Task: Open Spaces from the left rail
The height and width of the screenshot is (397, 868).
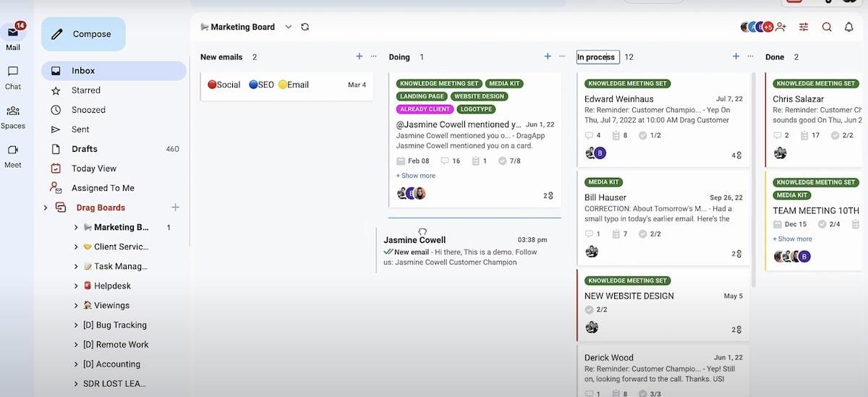Action: [x=13, y=116]
